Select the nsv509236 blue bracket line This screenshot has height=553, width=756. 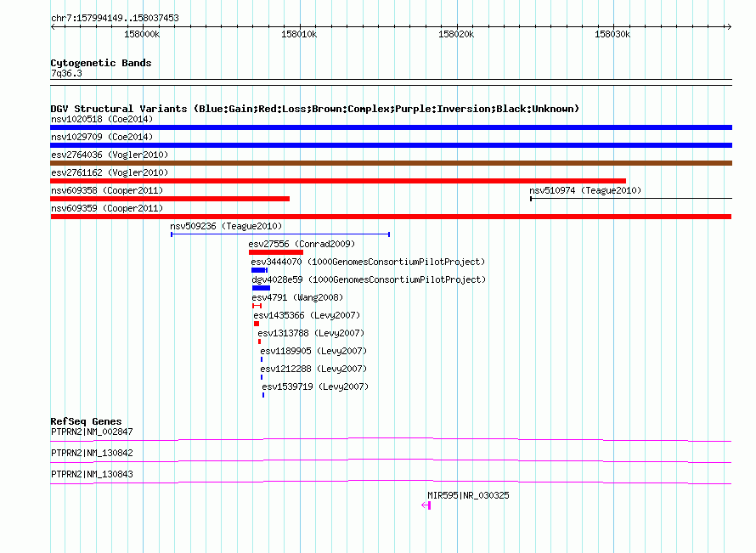pos(280,234)
